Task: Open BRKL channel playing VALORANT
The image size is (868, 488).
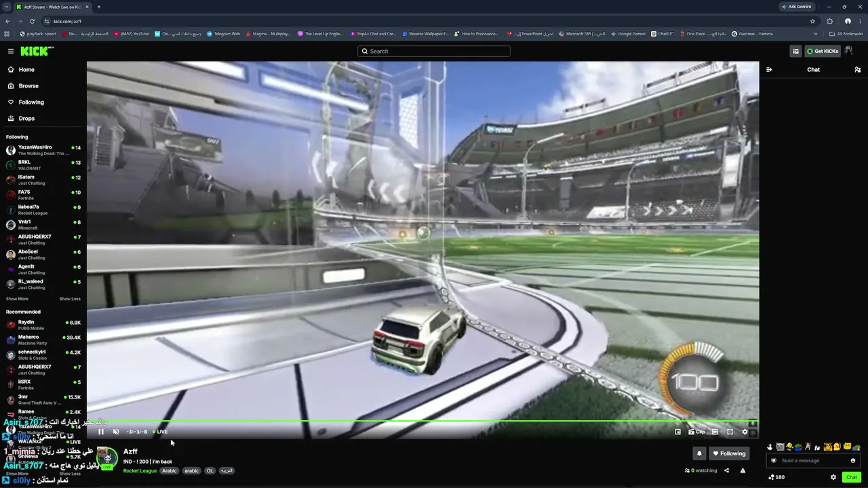Action: coord(43,165)
